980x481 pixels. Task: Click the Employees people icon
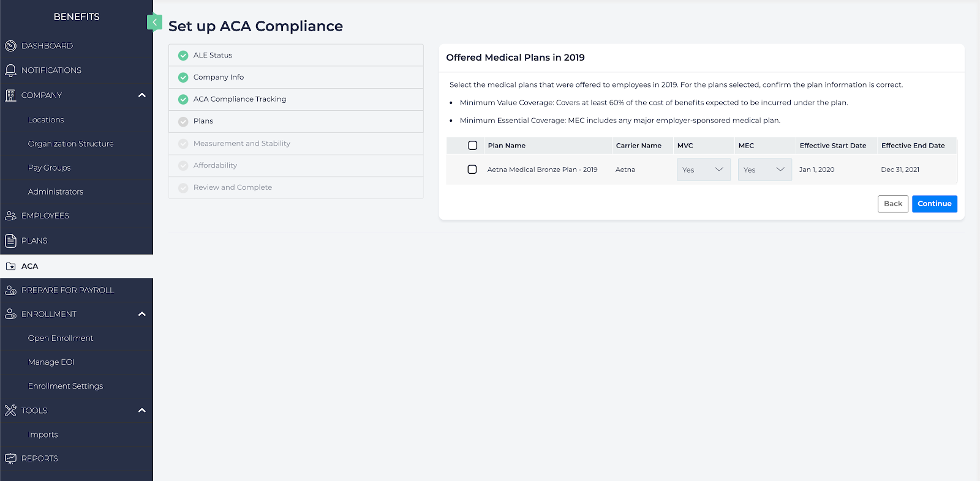[10, 216]
